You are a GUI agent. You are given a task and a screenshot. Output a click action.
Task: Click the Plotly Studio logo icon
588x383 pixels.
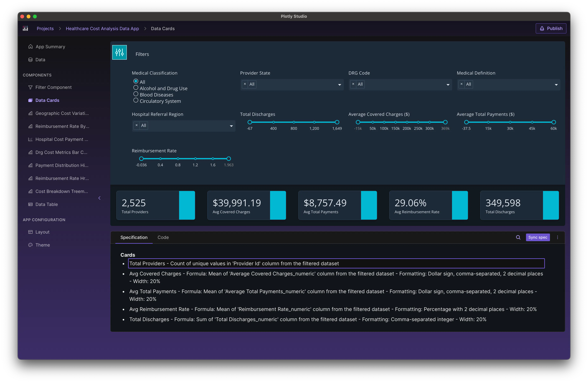coord(26,28)
